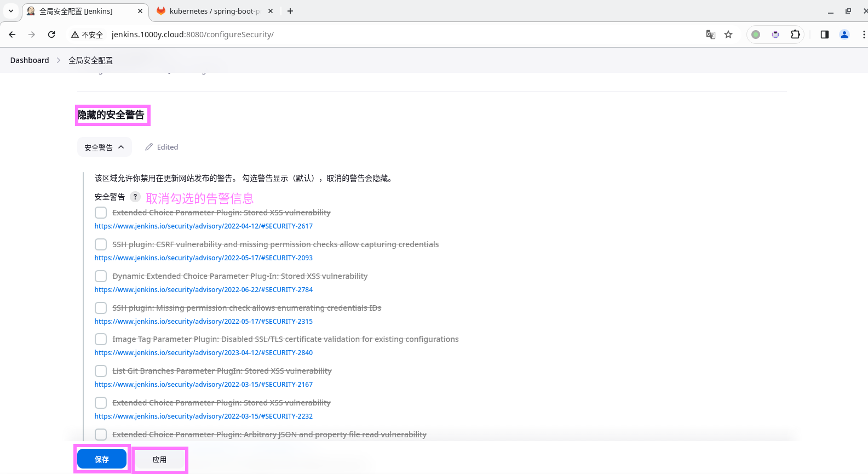Open a new browser tab
The image size is (868, 474).
tap(290, 11)
